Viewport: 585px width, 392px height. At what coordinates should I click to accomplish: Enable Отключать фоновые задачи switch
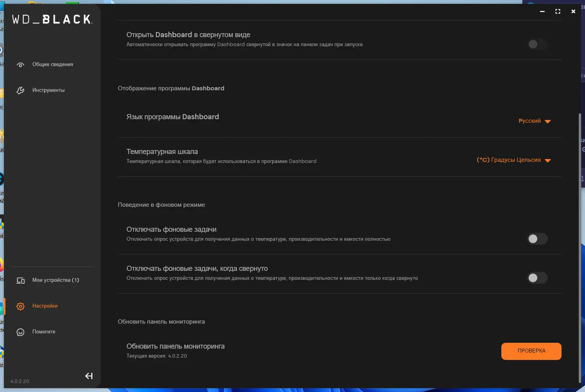pos(537,239)
